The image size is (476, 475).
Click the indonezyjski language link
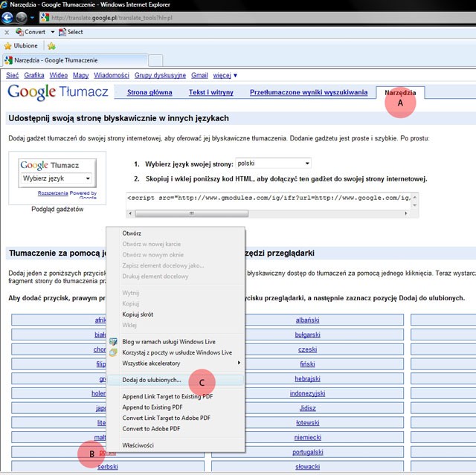(307, 393)
